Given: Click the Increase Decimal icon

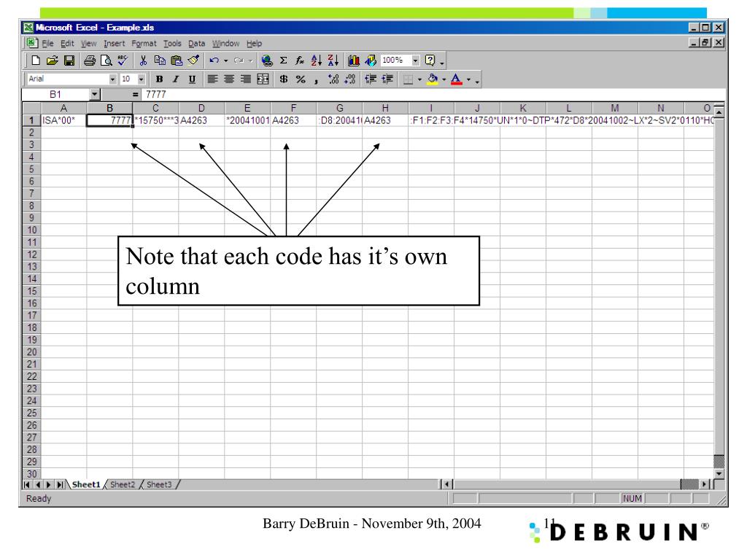Looking at the screenshot, I should tap(333, 79).
